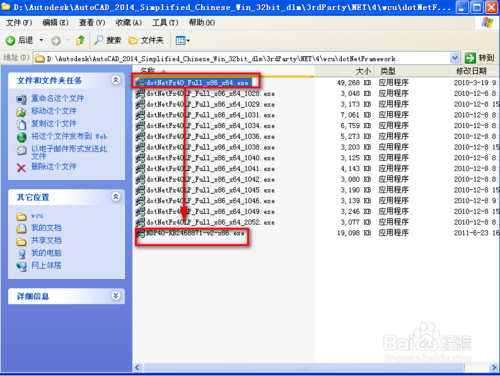Click the email file envelope icon

coord(22,150)
